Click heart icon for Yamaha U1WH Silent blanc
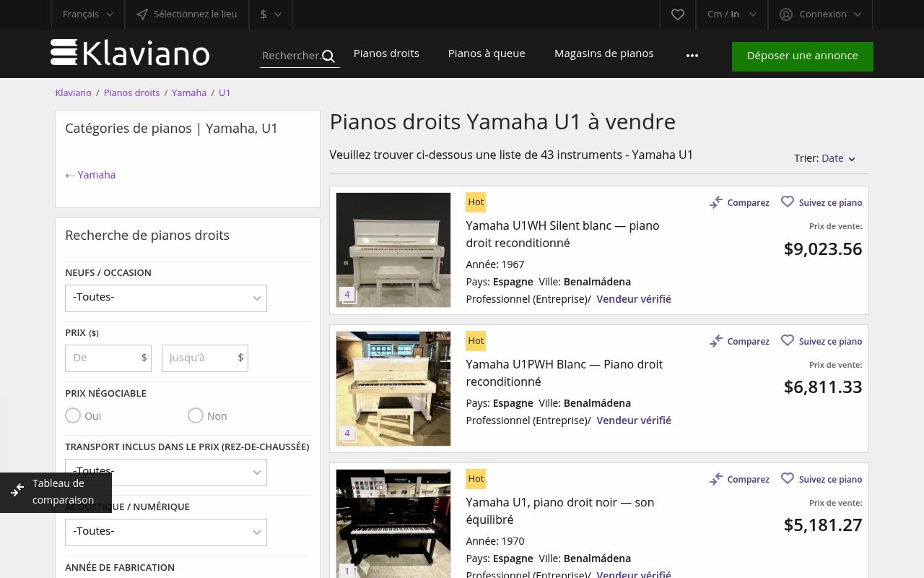 [788, 202]
